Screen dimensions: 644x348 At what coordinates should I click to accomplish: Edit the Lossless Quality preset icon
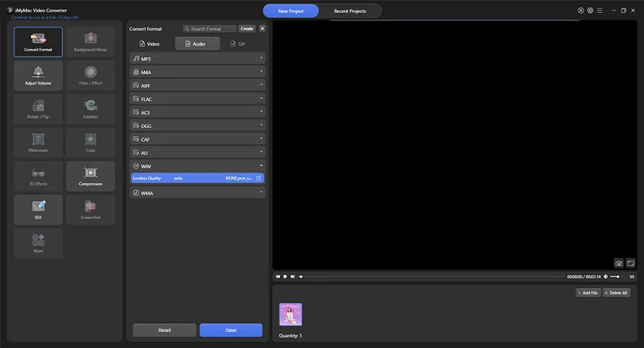tap(258, 178)
